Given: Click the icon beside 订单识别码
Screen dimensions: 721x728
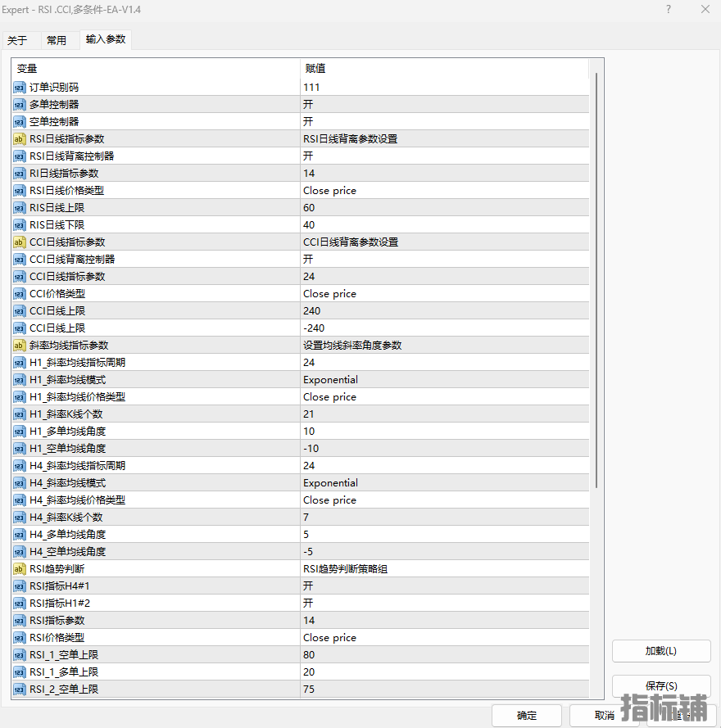Looking at the screenshot, I should (x=19, y=88).
